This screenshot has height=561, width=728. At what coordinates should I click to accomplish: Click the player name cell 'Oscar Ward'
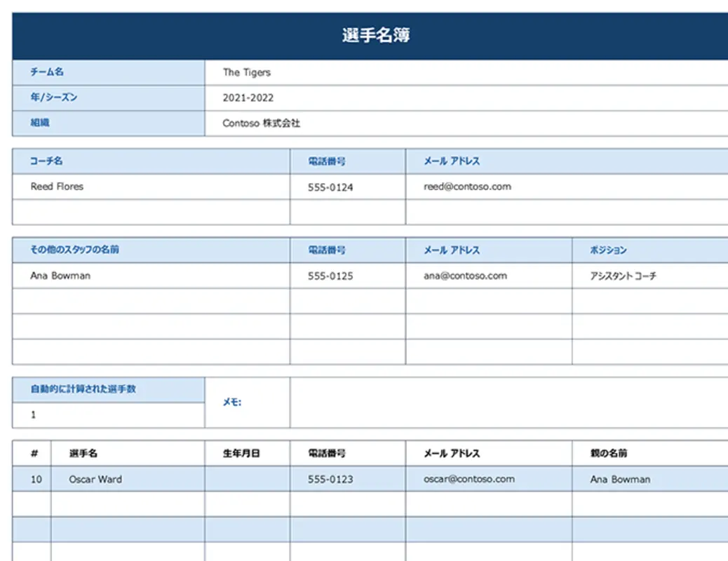click(x=95, y=480)
